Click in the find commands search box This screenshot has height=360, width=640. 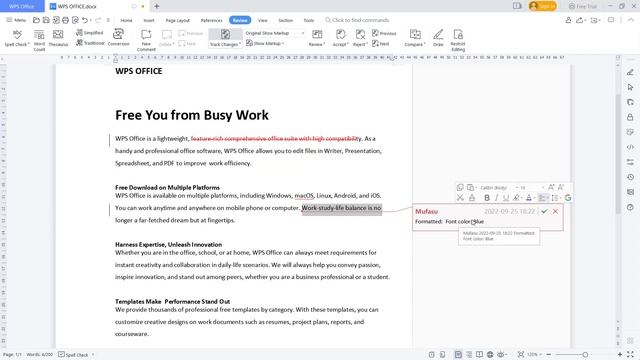pos(357,20)
